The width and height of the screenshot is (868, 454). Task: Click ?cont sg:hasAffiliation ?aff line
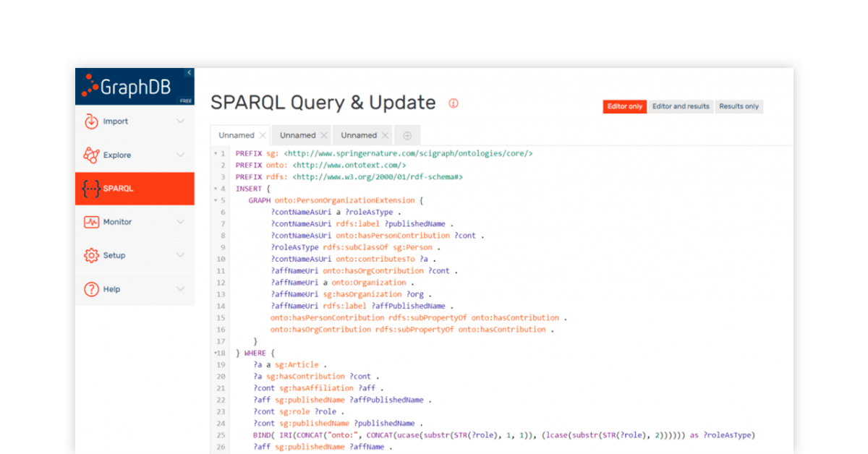click(318, 388)
